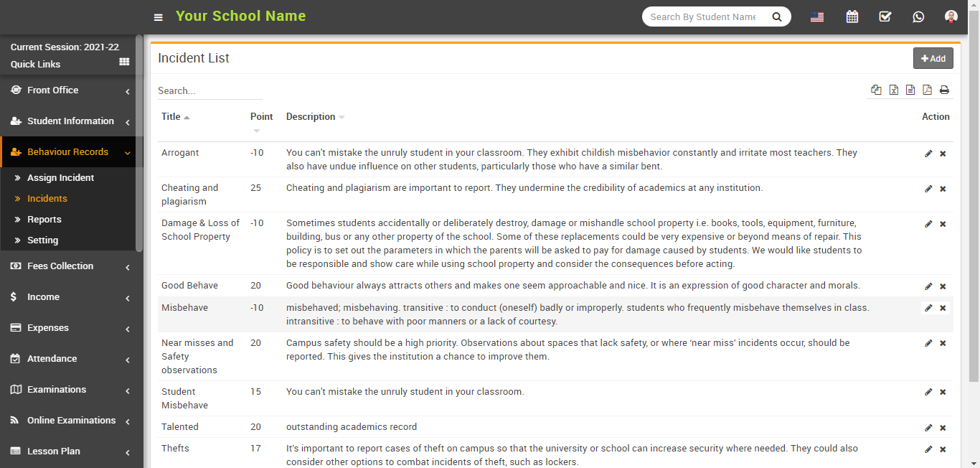This screenshot has height=468, width=980.
Task: Open Assign Incident submenu item
Action: [60, 178]
